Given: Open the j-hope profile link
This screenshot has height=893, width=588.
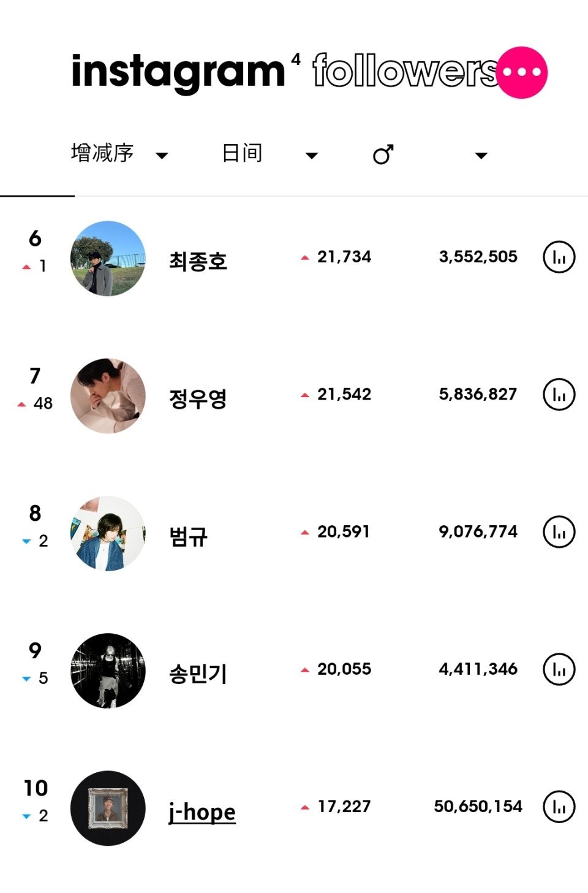Looking at the screenshot, I should click(x=202, y=813).
